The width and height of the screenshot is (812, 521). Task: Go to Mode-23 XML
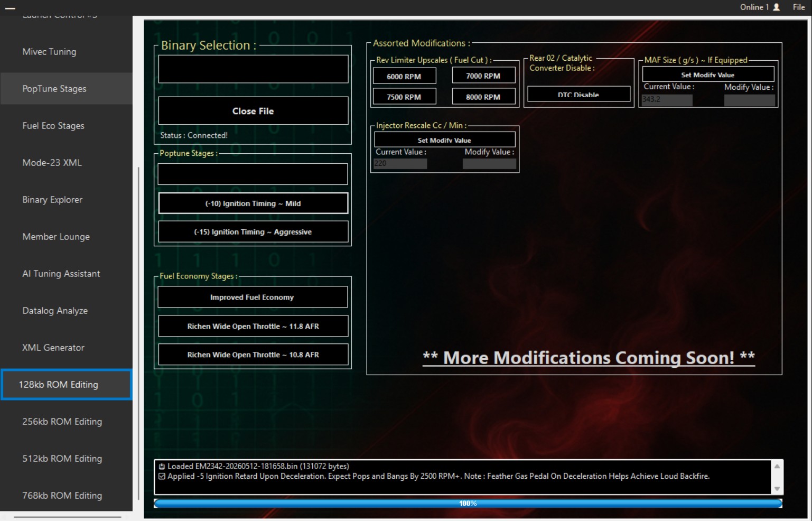[66, 163]
